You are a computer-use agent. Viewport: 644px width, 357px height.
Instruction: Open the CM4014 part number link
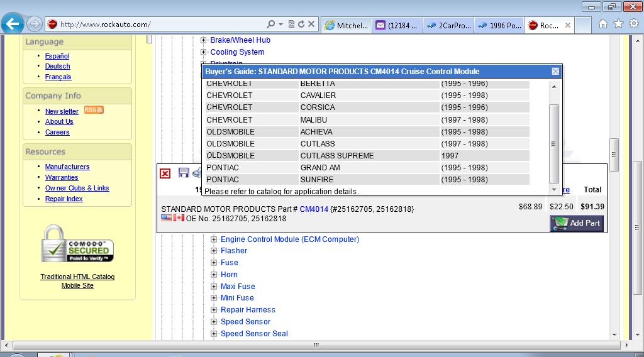click(x=314, y=209)
